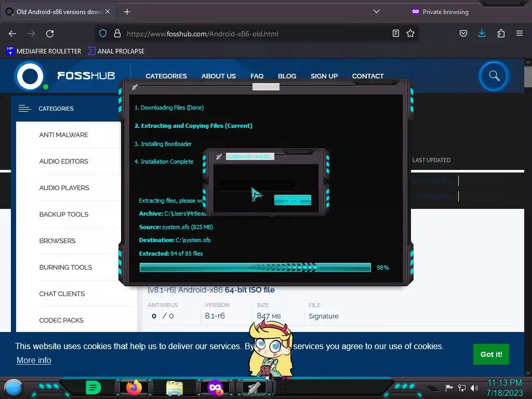Open ABOUT US navigation item
This screenshot has width=532, height=399.
tap(219, 76)
